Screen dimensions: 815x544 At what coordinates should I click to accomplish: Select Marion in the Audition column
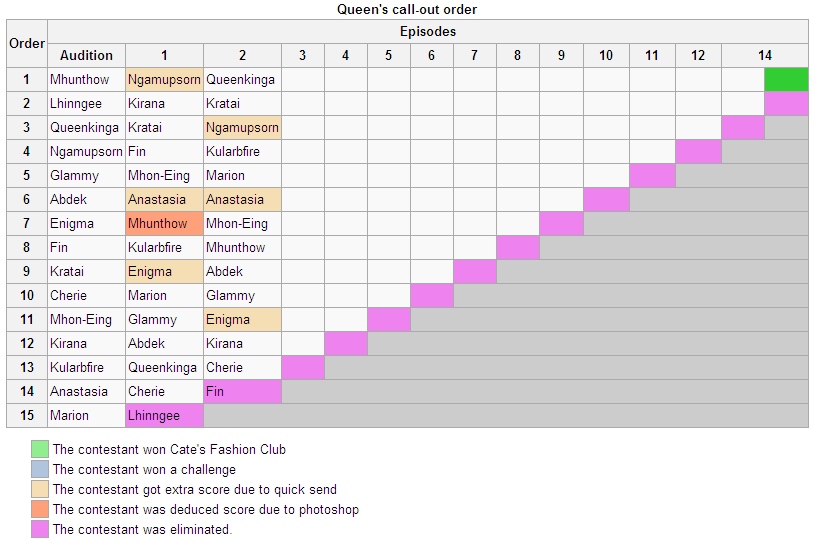pos(69,416)
